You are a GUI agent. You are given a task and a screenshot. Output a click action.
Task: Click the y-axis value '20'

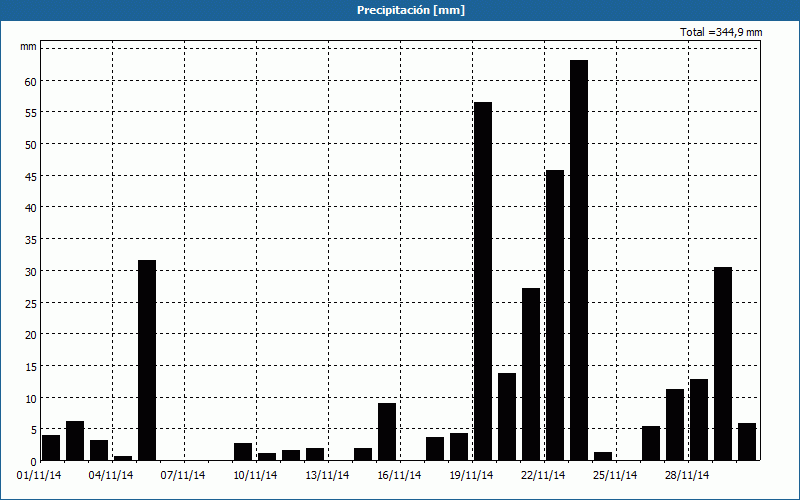point(31,335)
